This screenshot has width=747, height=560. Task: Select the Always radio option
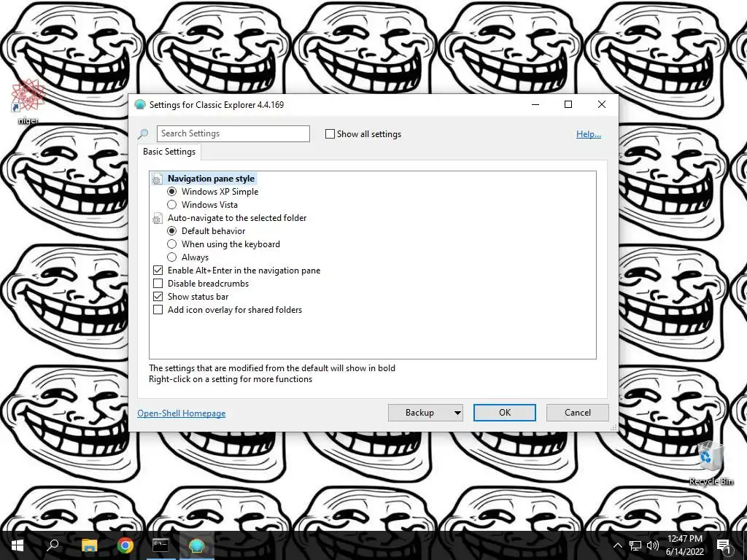[172, 257]
